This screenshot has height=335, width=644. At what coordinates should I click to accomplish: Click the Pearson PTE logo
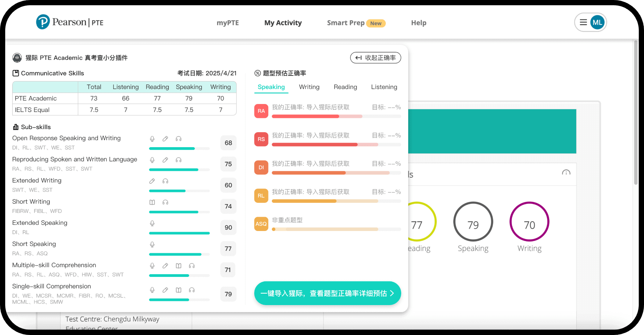coord(70,22)
